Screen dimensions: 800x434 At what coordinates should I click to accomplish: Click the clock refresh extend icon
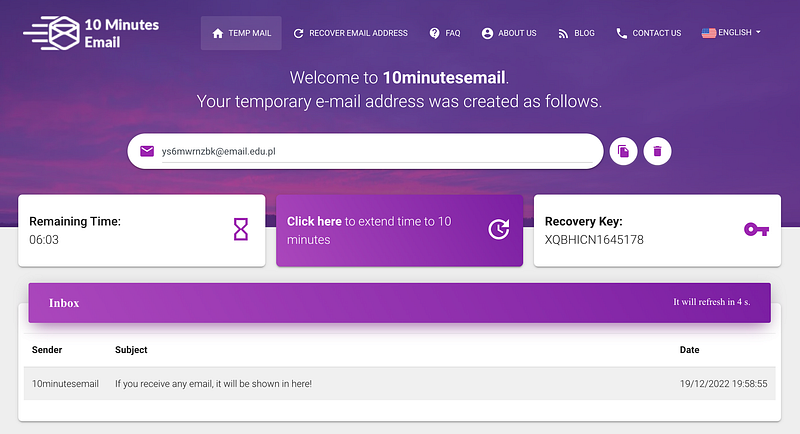(498, 229)
